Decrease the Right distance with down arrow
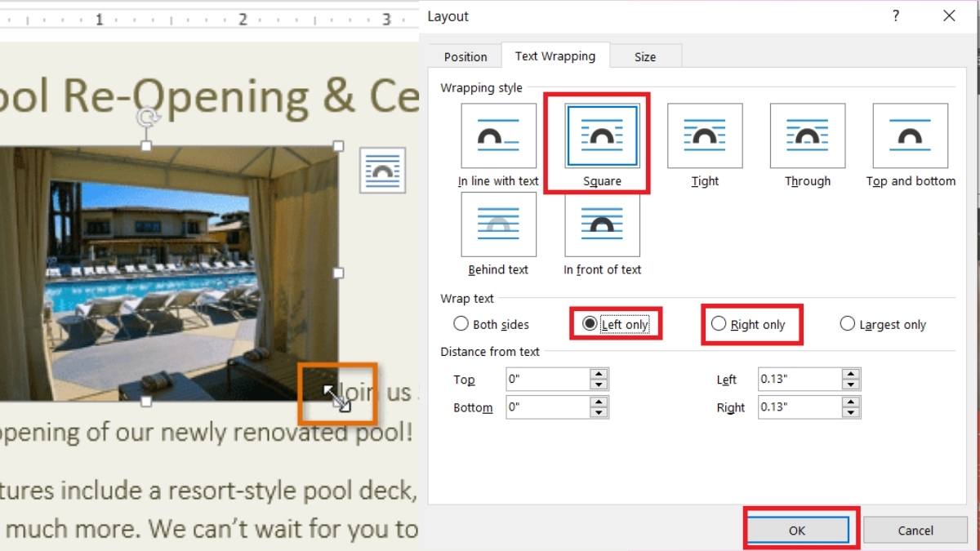Screen dimensions: 980x551 pyautogui.click(x=851, y=412)
